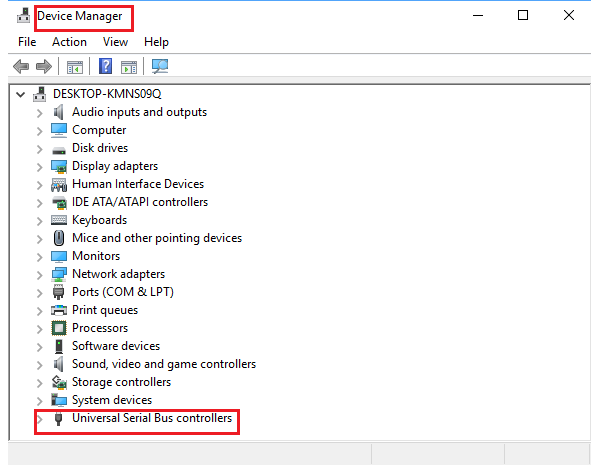This screenshot has height=465, width=600.
Task: Expand the Audio inputs and outputs node
Action: coord(40,112)
